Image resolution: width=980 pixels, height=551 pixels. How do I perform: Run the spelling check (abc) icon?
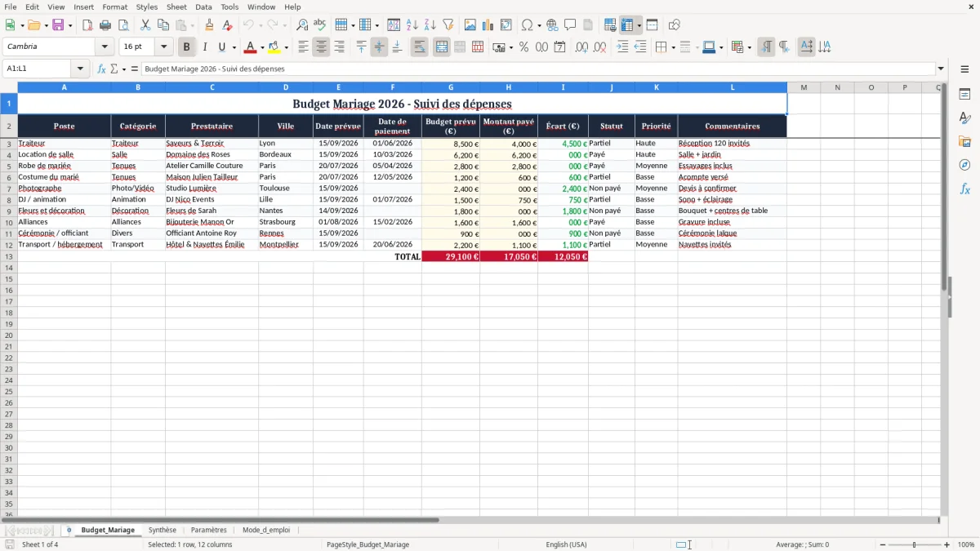tap(320, 25)
